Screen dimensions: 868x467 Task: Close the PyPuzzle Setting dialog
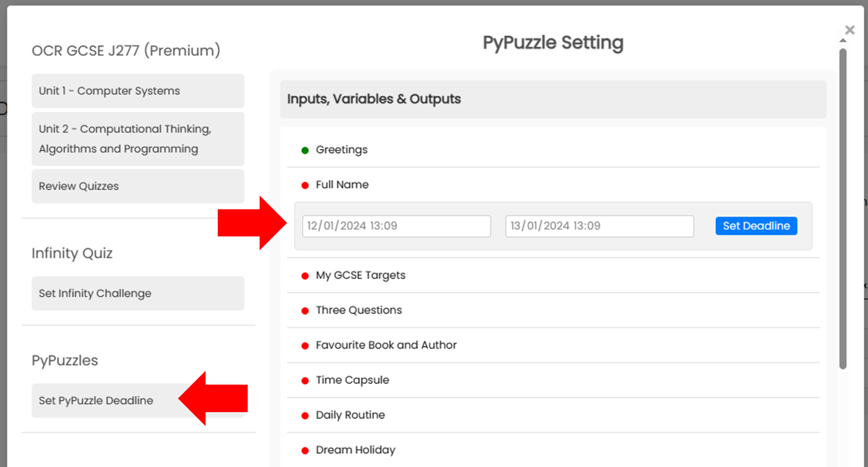[x=850, y=30]
